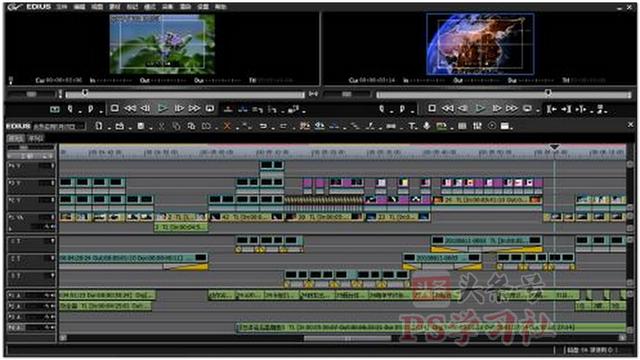The height and width of the screenshot is (360, 640).
Task: Stop playback in the Player monitor
Action: coord(115,108)
